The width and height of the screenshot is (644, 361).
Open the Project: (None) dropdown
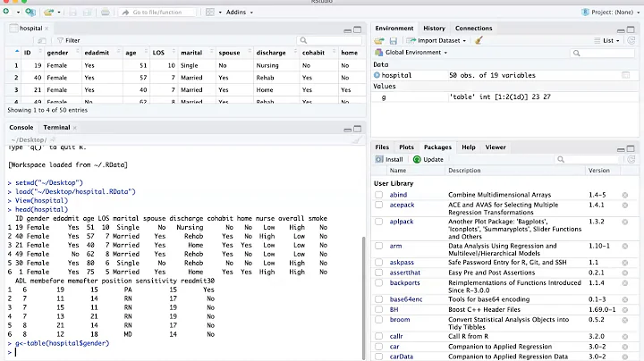(x=611, y=12)
